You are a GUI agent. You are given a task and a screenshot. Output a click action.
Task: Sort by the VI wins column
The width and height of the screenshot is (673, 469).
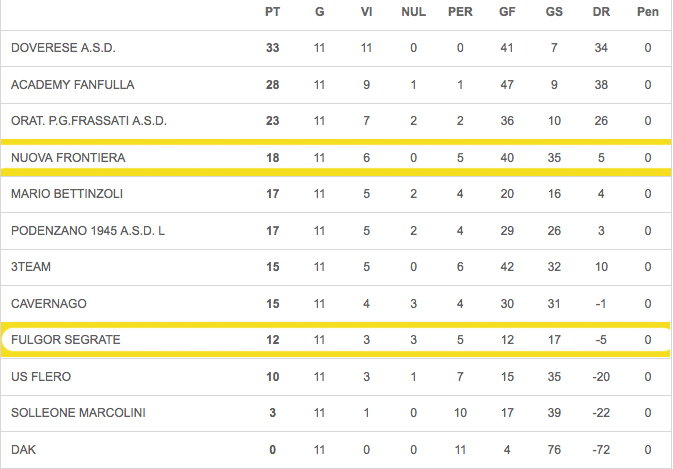point(366,12)
